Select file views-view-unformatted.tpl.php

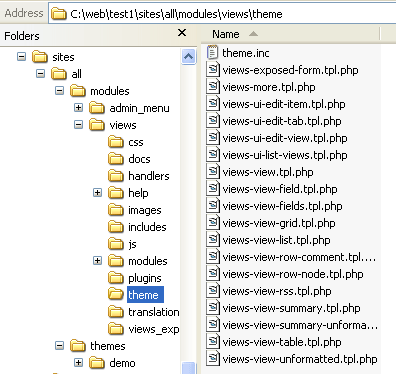pyautogui.click(x=300, y=359)
